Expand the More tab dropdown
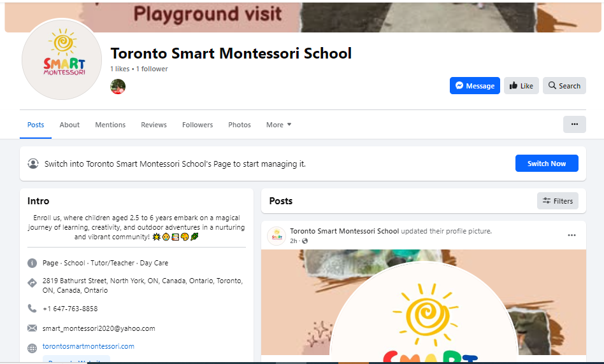 tap(278, 125)
